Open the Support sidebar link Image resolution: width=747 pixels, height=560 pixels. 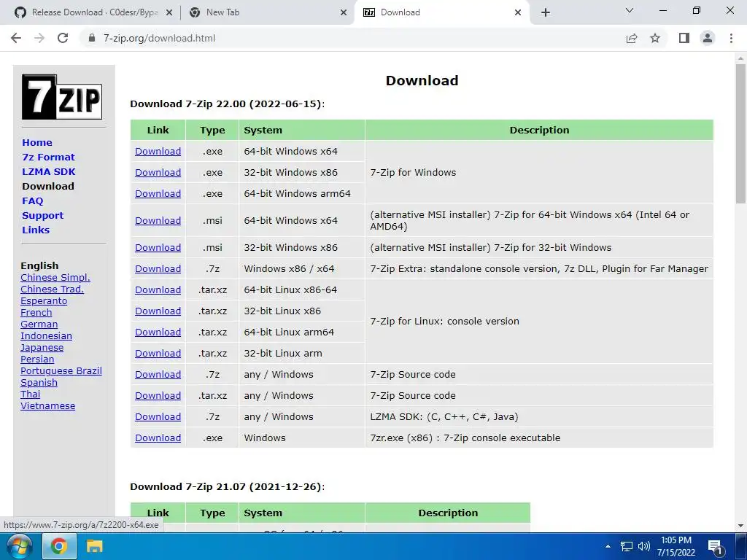pos(42,215)
